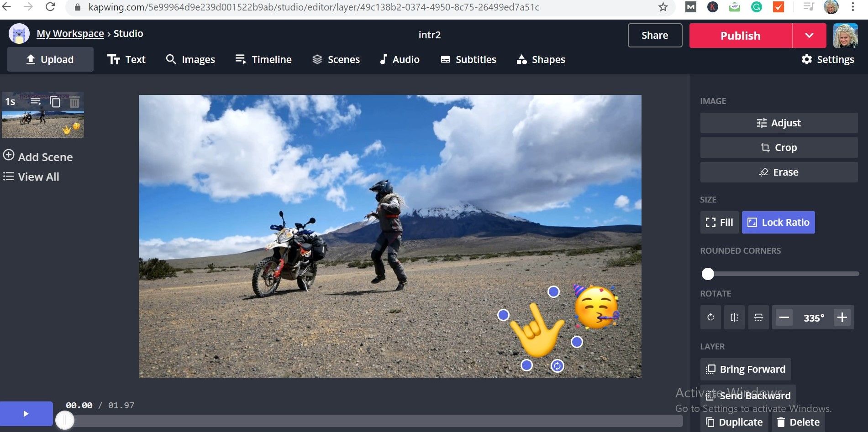Open the Subtitles tab
This screenshot has height=432, width=868.
tap(468, 60)
